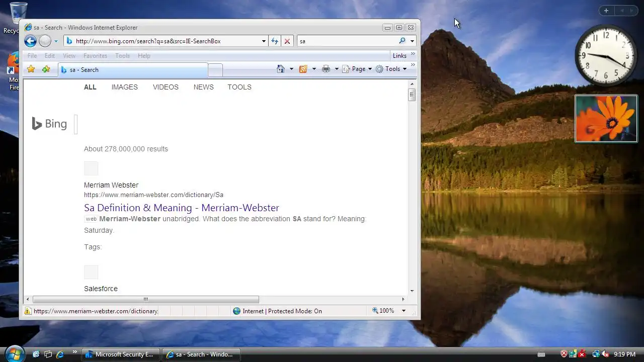Click the vertical scrollbar down arrow
Viewport: 644px width, 362px height.
tap(412, 291)
